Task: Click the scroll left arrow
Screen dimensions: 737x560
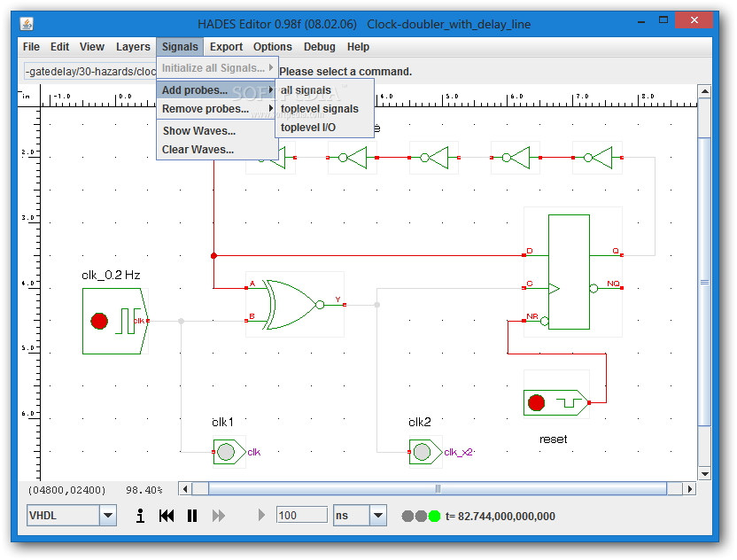Action: 185,489
